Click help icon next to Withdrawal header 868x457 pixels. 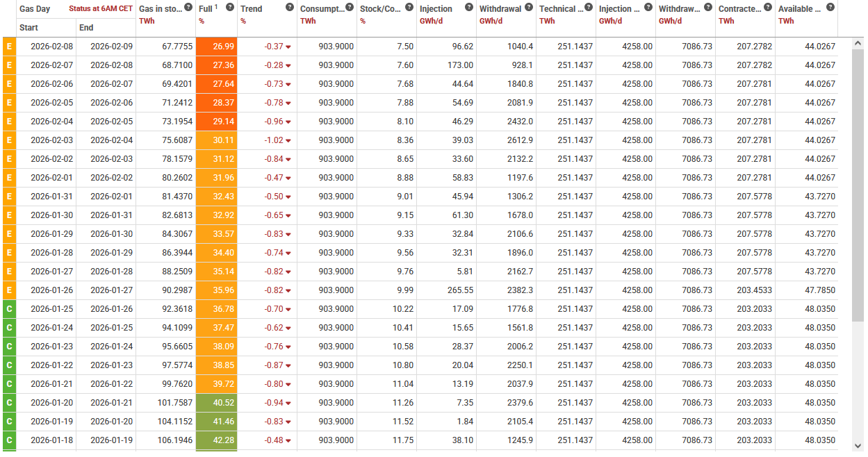click(x=529, y=8)
